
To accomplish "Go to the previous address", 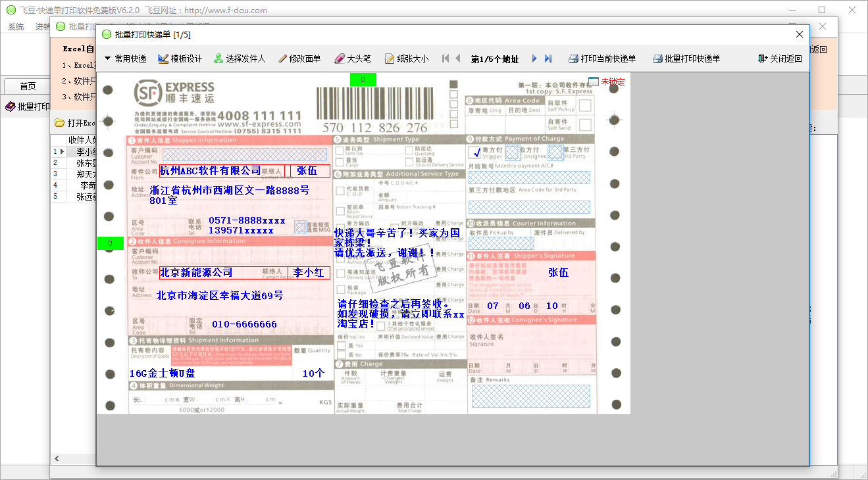I will click(458, 59).
